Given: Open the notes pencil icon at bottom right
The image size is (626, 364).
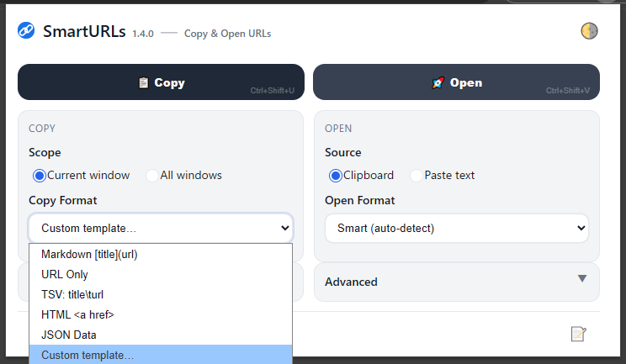Looking at the screenshot, I should point(579,334).
